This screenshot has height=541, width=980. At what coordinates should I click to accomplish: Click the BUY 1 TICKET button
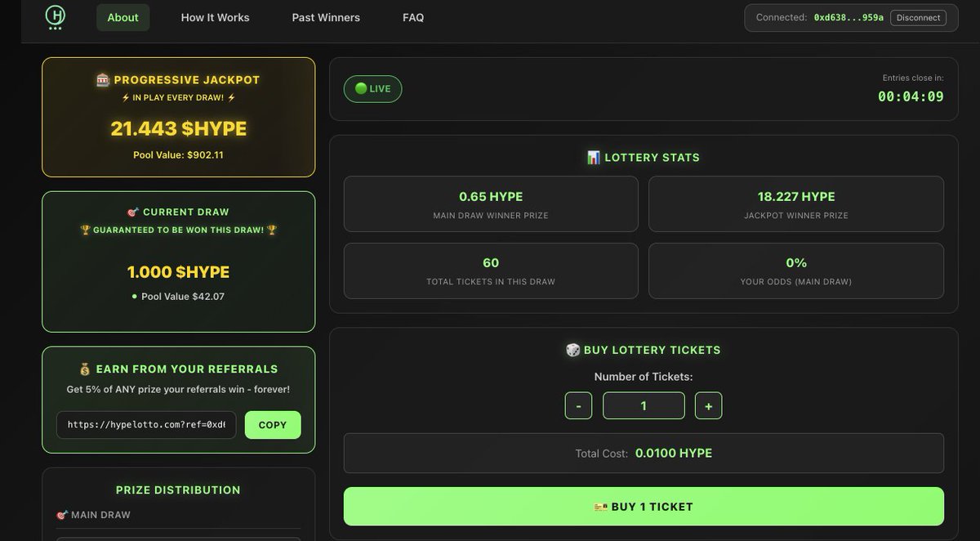[x=644, y=507]
